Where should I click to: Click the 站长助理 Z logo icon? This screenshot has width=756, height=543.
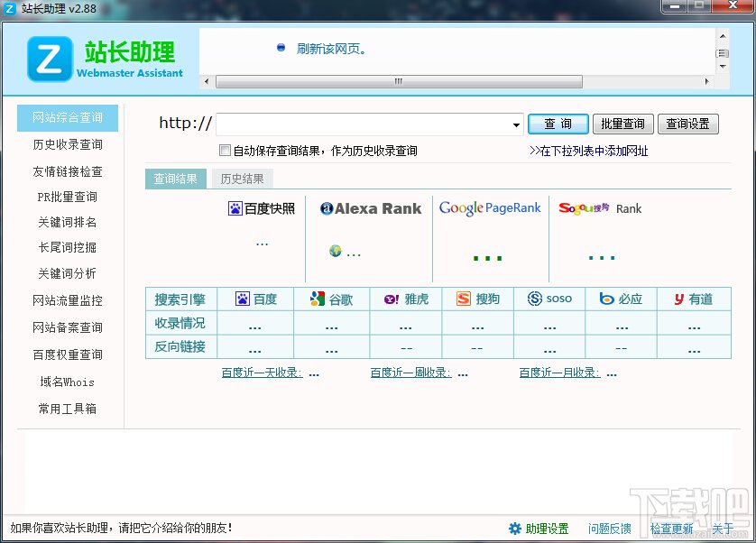(50, 59)
